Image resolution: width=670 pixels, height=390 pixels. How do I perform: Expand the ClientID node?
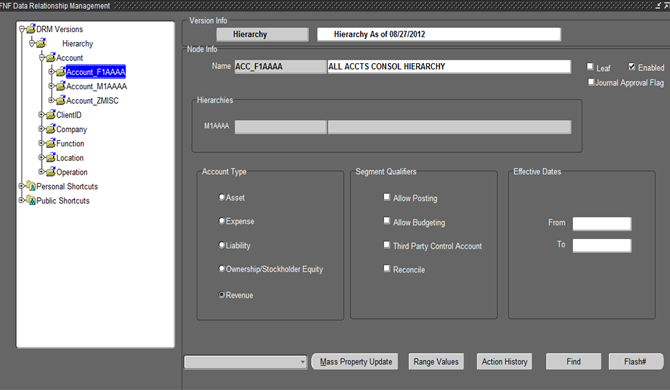pos(41,114)
